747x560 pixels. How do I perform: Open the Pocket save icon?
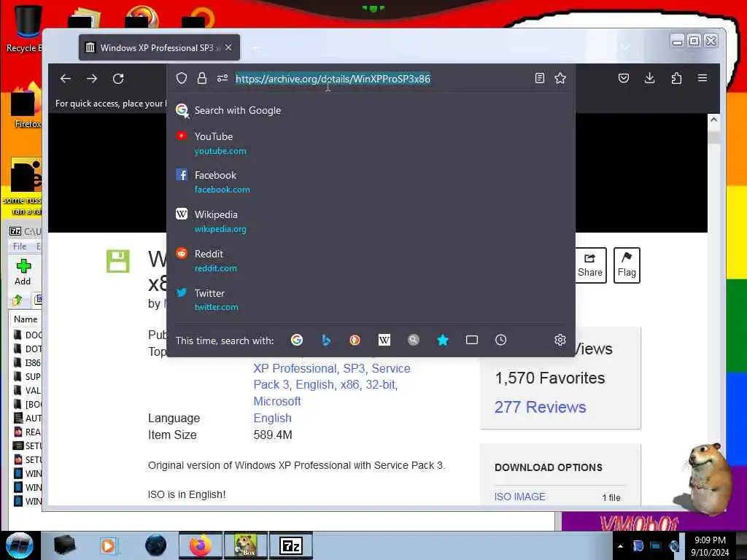click(624, 78)
